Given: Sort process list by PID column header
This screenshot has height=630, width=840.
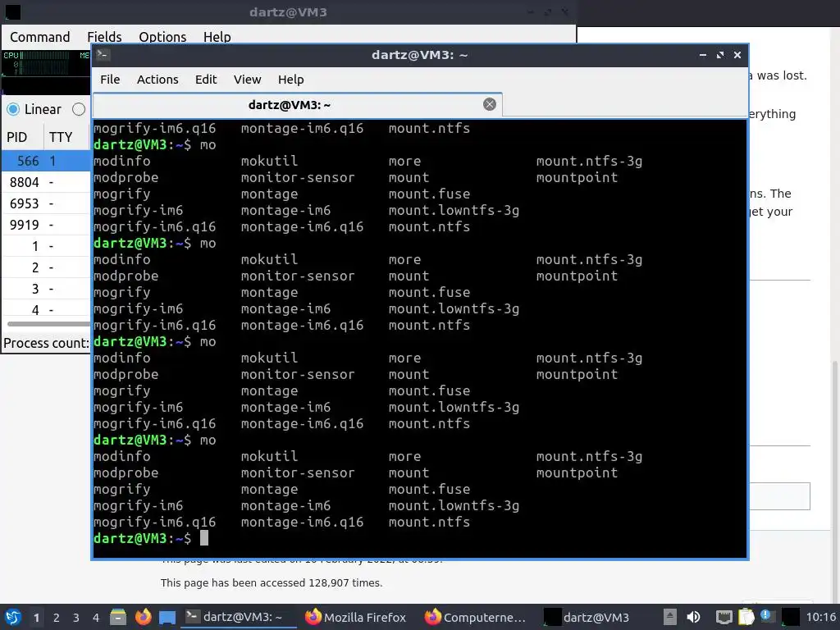Looking at the screenshot, I should click(x=22, y=137).
